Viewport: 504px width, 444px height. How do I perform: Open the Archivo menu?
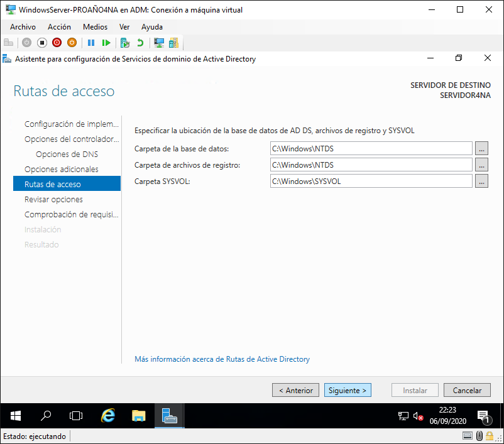click(23, 27)
